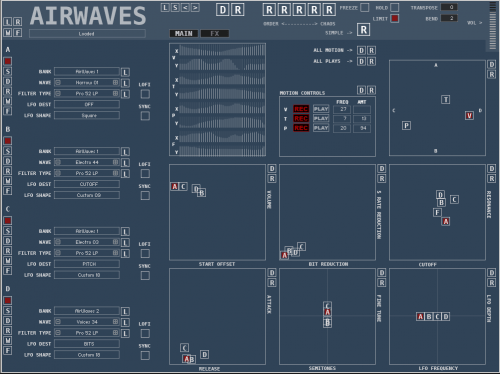This screenshot has height=374, width=500.
Task: Toggle layer A on/off red button
Action: (8, 61)
